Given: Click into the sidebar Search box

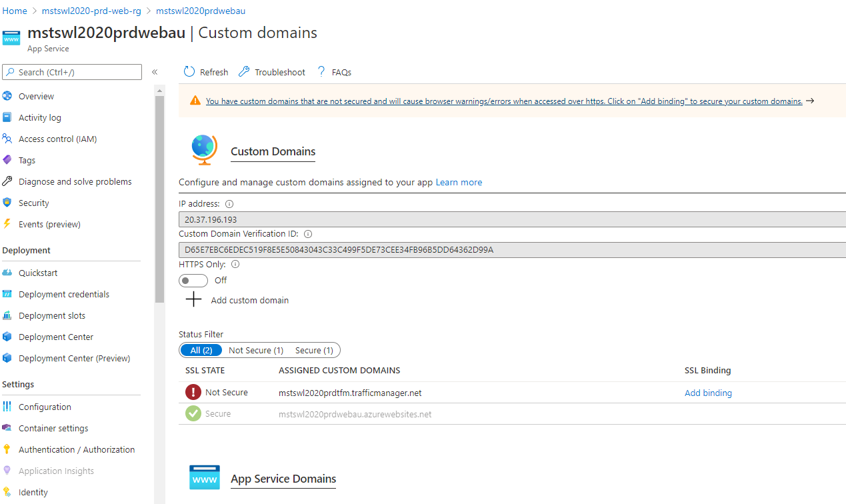Looking at the screenshot, I should point(72,72).
